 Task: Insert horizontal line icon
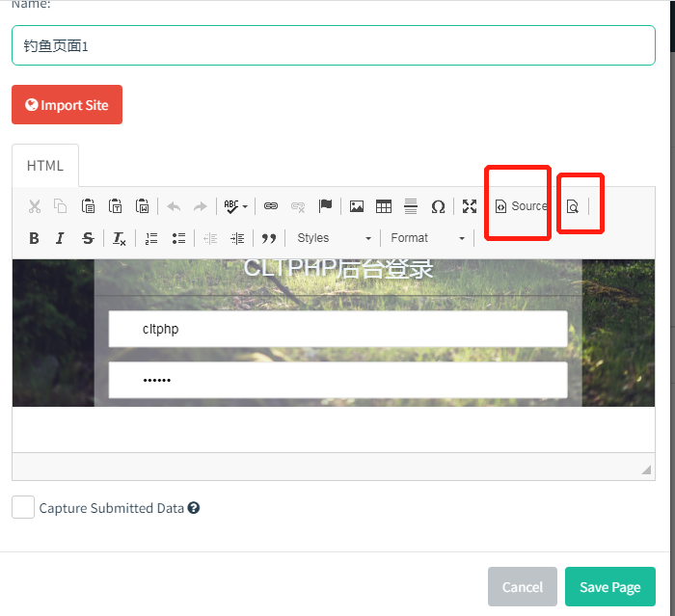[x=411, y=206]
